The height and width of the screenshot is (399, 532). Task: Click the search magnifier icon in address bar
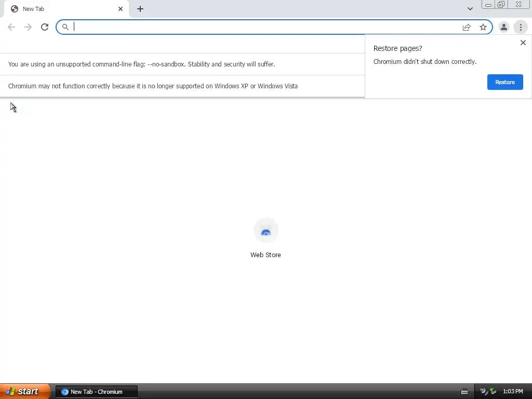point(65,27)
